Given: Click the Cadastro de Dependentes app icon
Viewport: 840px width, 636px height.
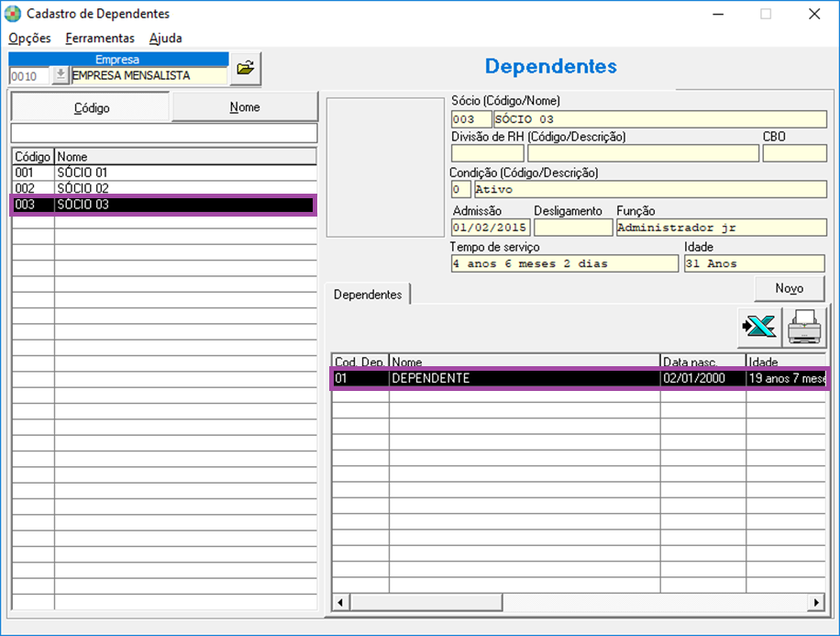Looking at the screenshot, I should click(x=12, y=14).
